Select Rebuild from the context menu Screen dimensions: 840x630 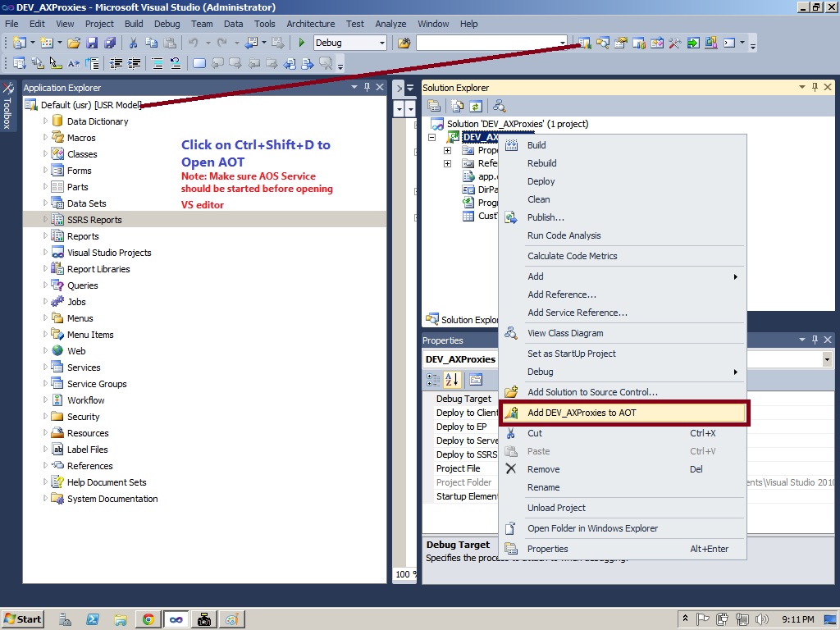point(623,163)
